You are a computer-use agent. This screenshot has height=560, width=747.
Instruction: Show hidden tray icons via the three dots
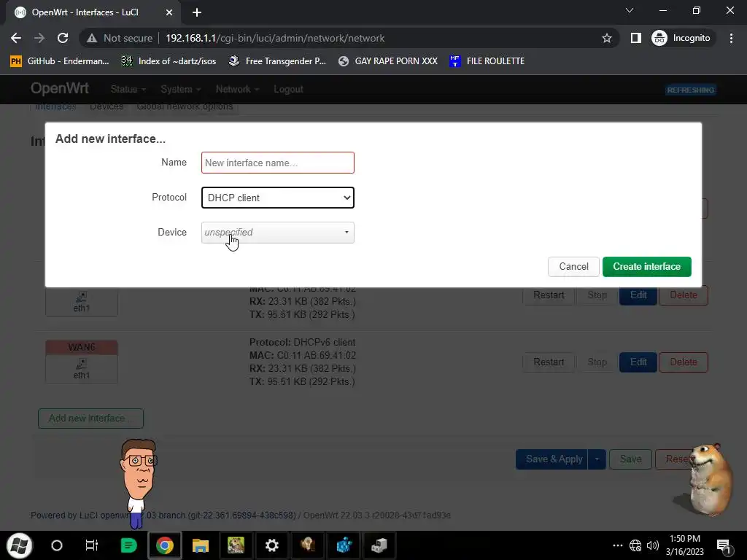point(617,545)
